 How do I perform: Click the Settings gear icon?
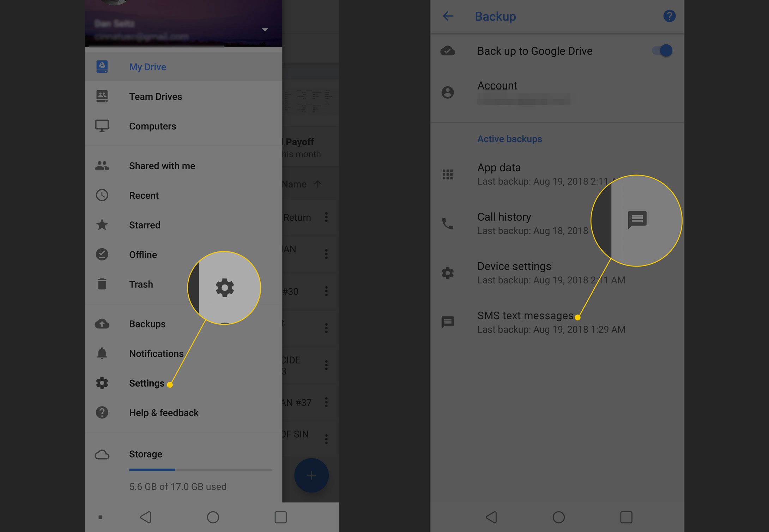(102, 383)
